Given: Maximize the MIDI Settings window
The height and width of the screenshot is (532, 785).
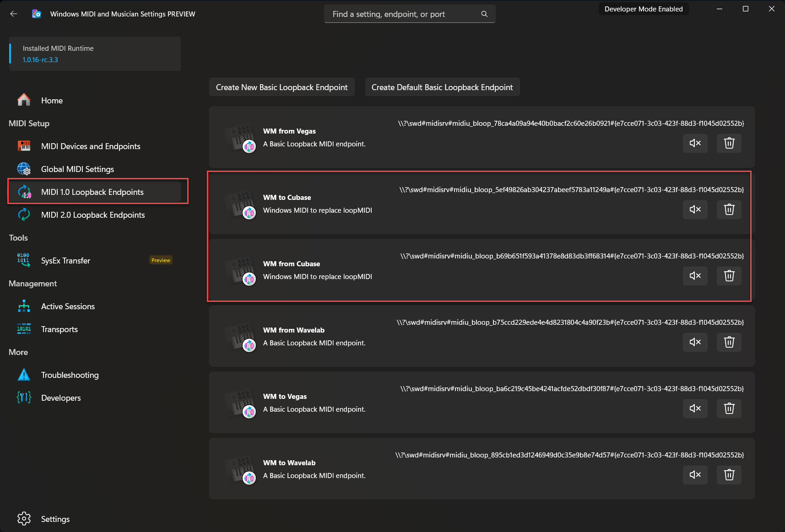Looking at the screenshot, I should coord(746,9).
